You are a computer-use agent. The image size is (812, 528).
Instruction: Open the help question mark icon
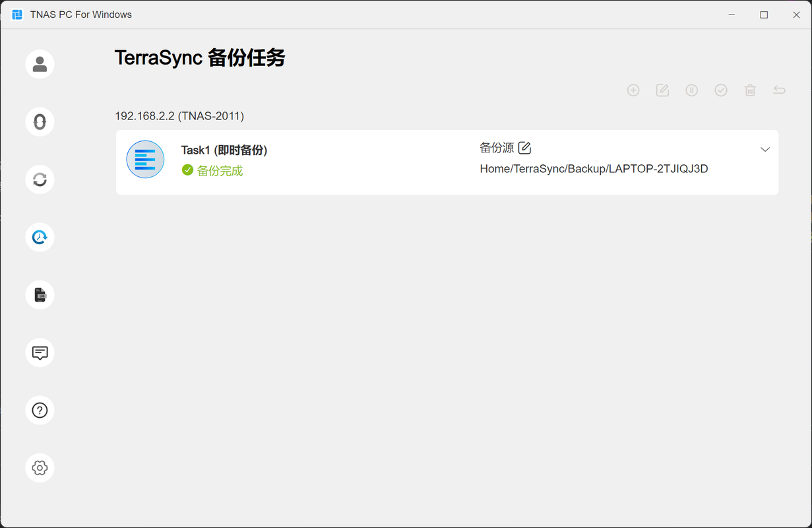(x=40, y=410)
